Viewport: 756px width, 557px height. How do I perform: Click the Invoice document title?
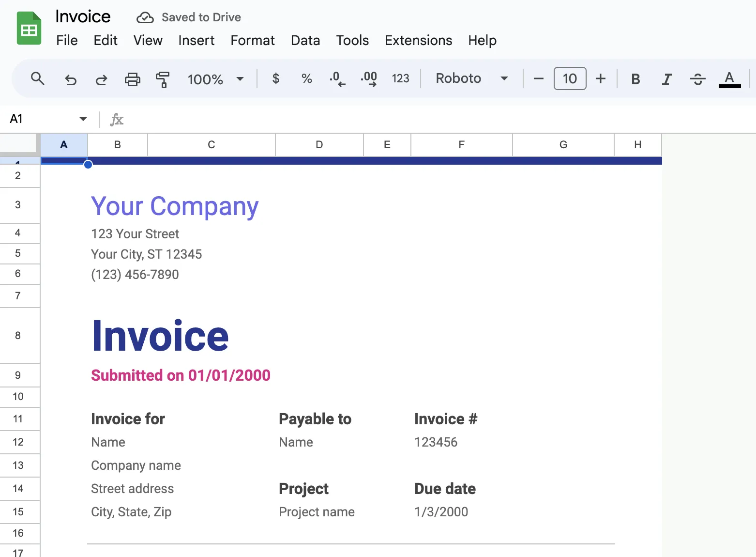tap(83, 16)
